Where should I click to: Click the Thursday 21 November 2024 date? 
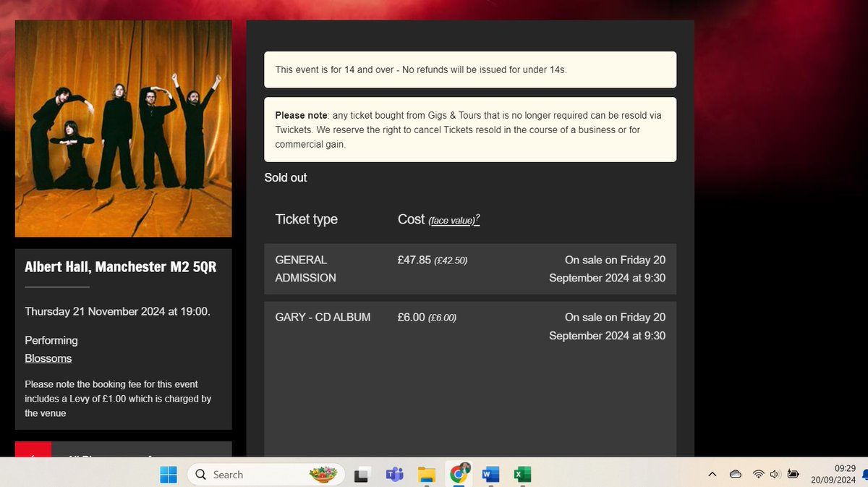[x=118, y=311]
